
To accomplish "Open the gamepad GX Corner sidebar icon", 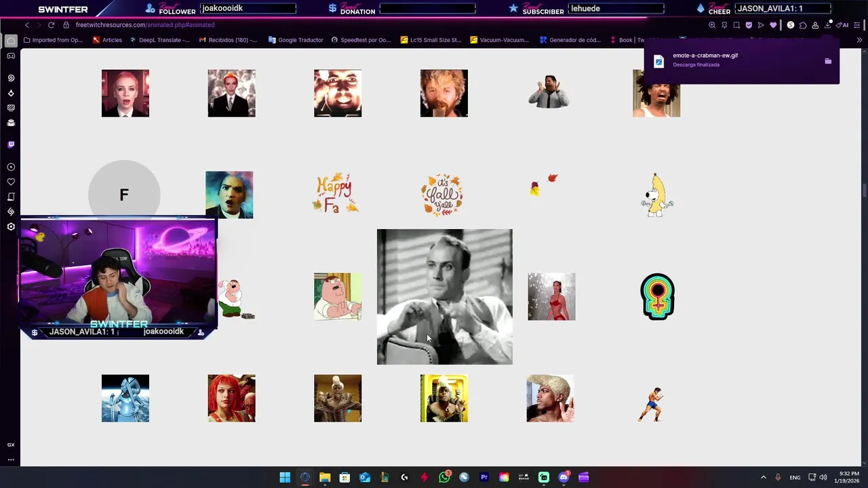I will coord(11,56).
